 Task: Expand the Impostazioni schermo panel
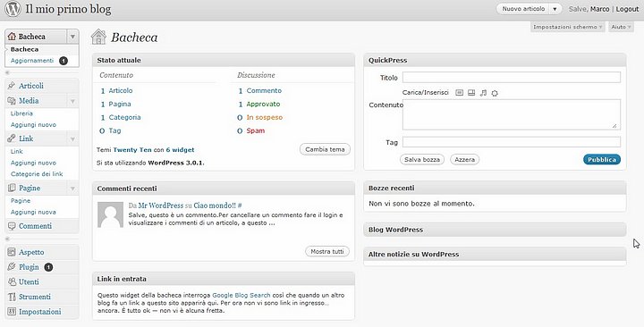(568, 27)
